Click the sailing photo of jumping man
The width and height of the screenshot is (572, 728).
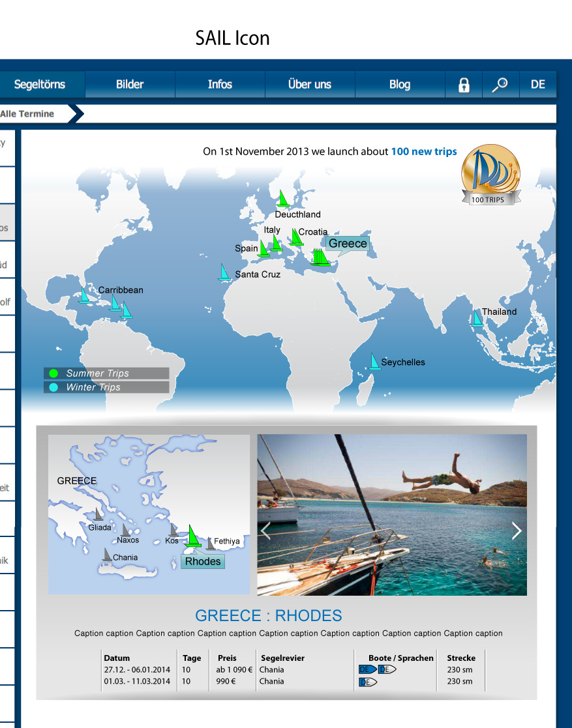(392, 515)
